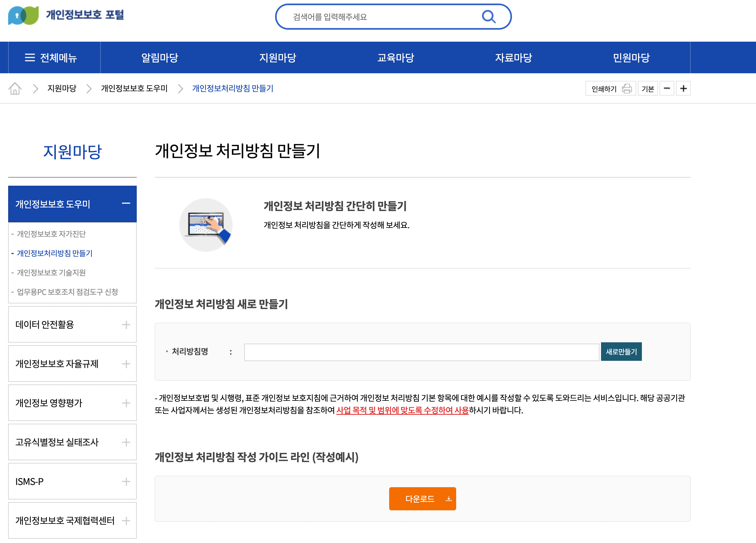Click the portal logo icon

(23, 15)
